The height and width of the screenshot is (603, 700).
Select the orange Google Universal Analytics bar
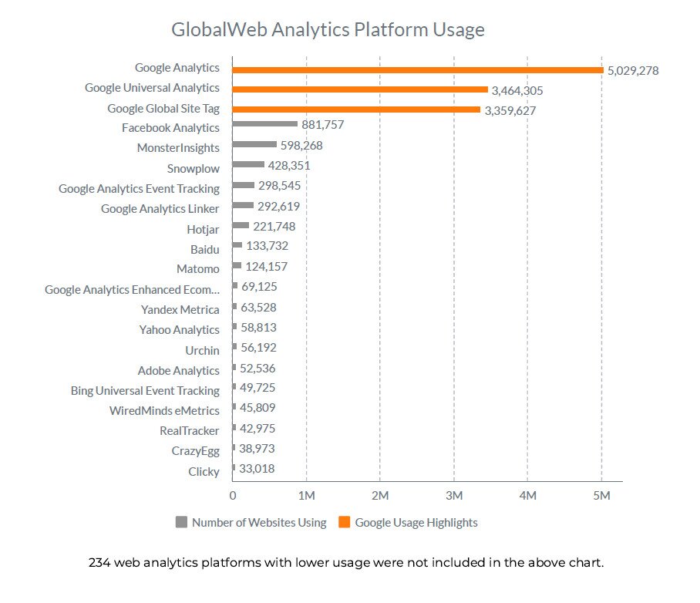tap(360, 89)
